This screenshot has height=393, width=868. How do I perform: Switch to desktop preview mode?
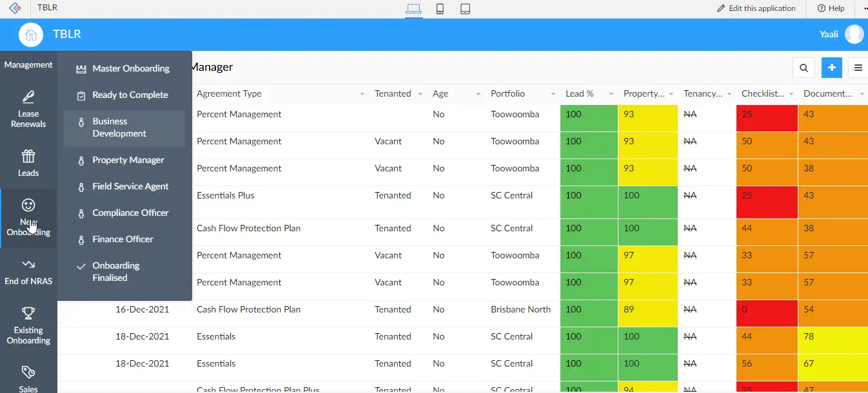point(413,9)
